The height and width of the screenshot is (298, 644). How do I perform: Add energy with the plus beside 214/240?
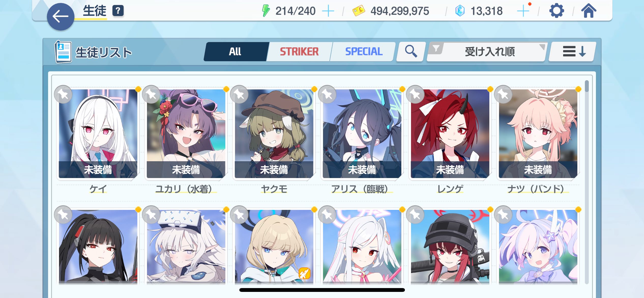[x=328, y=11]
